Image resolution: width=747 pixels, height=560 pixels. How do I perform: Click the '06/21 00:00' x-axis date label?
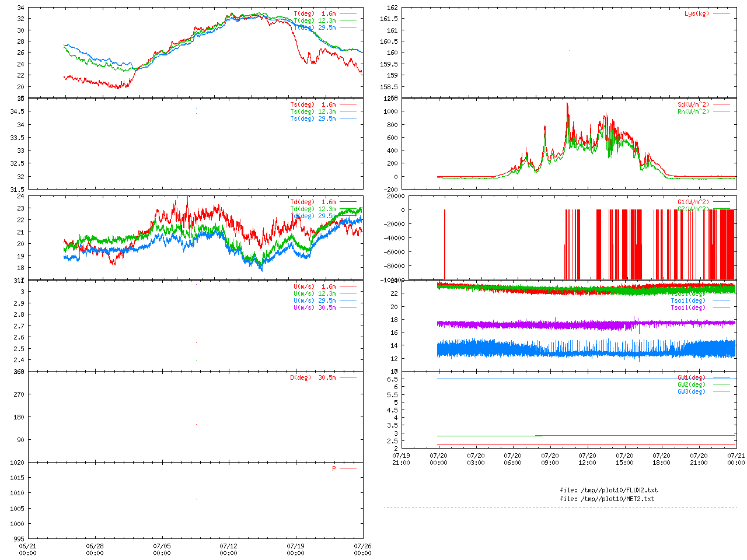tap(28, 549)
